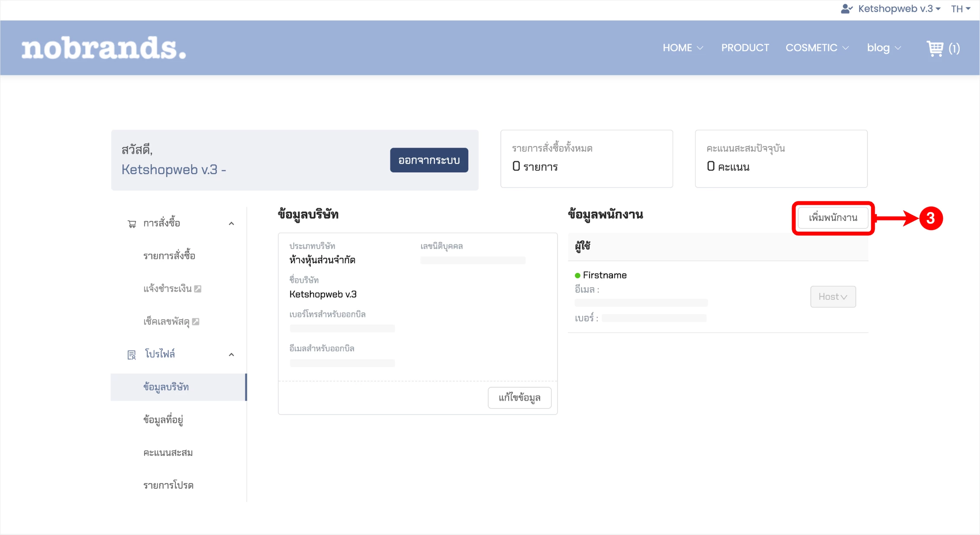980x535 pixels.
Task: Click green status dot beside Firstname
Action: pos(577,276)
